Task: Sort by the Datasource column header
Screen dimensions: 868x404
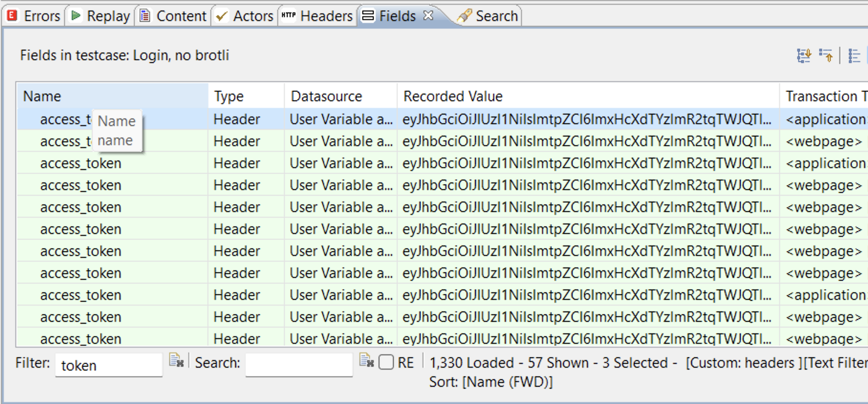Action: (x=341, y=96)
